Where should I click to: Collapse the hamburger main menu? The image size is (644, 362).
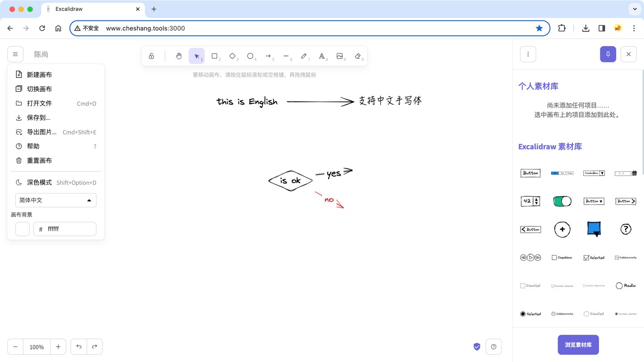(x=15, y=54)
